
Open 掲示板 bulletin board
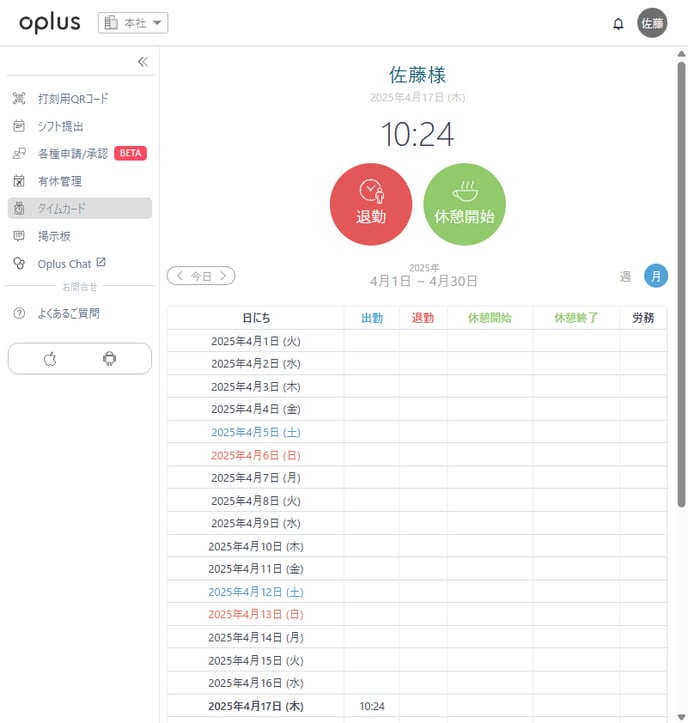coord(53,236)
